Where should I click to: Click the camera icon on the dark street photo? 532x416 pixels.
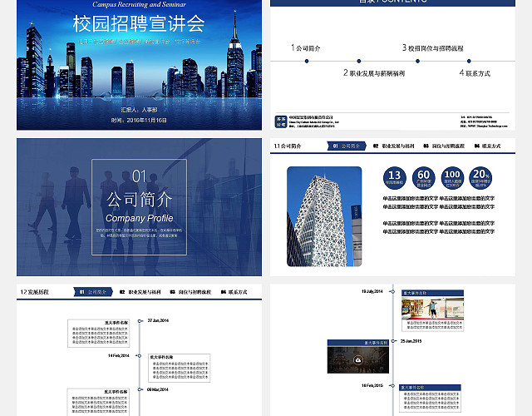(358, 360)
